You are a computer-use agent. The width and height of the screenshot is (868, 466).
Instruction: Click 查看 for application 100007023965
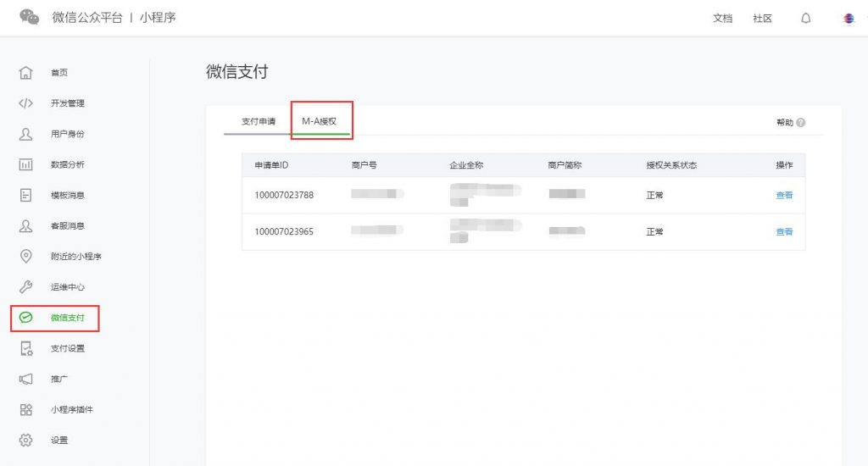(784, 231)
